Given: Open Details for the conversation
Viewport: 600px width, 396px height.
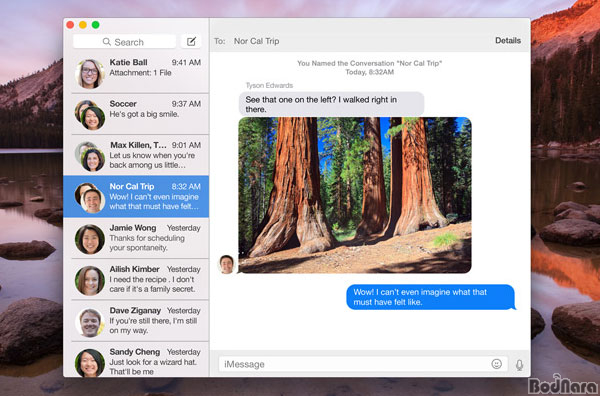Looking at the screenshot, I should click(508, 41).
